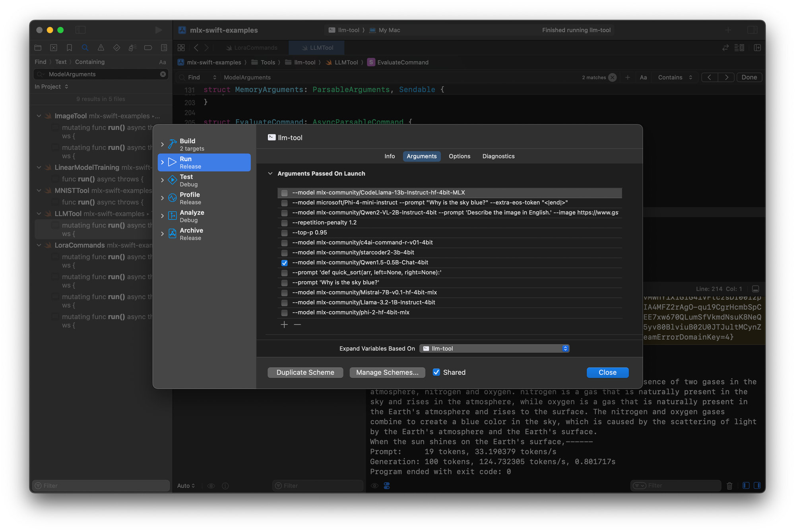Open the report navigator icon
The image size is (795, 532).
click(164, 48)
